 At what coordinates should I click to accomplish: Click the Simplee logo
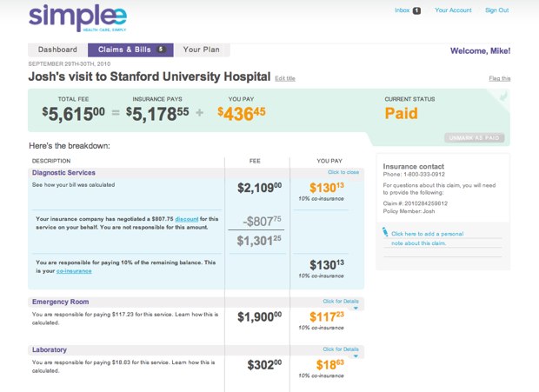point(77,17)
